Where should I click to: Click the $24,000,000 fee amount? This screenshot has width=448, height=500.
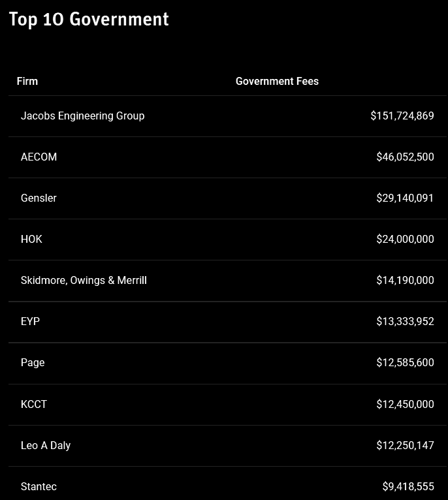405,239
